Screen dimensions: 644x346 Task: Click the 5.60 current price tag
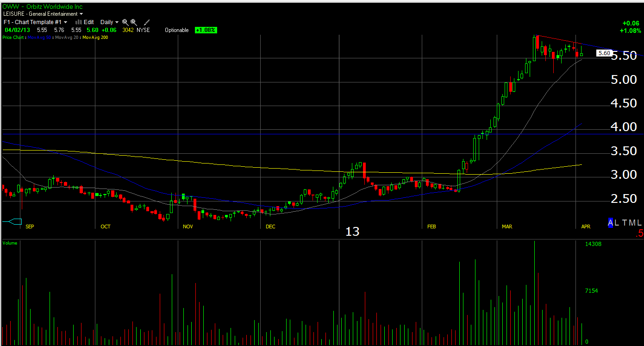click(604, 53)
